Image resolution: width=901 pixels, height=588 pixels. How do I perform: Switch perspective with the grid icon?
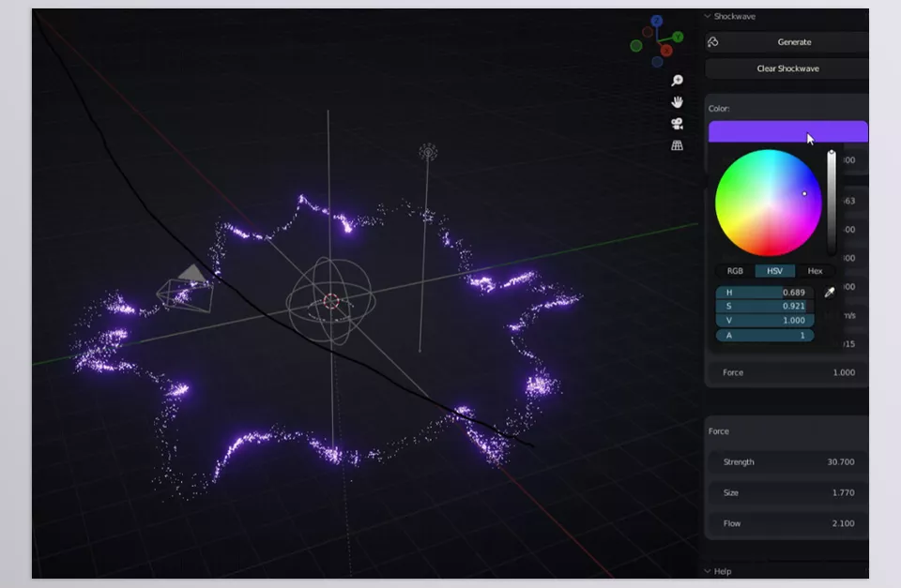click(x=677, y=145)
